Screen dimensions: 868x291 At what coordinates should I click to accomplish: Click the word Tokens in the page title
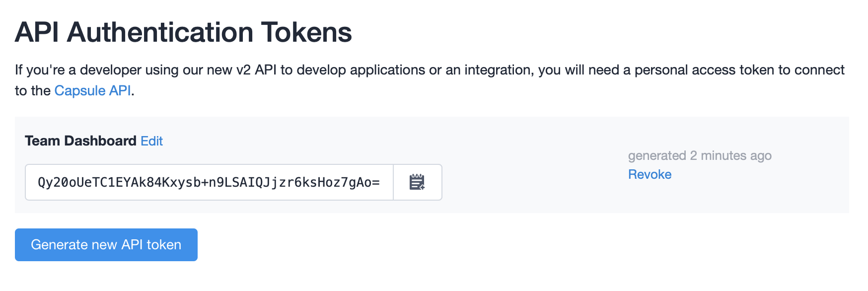point(306,32)
